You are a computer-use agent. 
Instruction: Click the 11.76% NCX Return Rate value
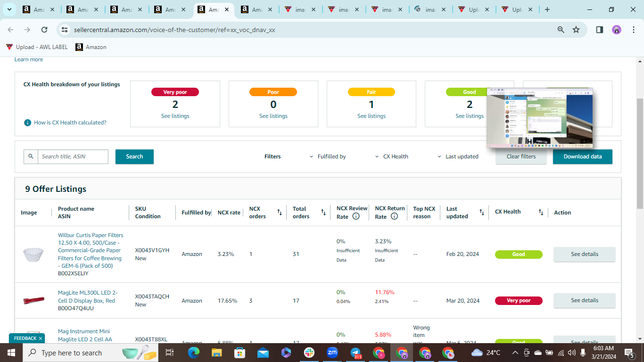tap(385, 292)
